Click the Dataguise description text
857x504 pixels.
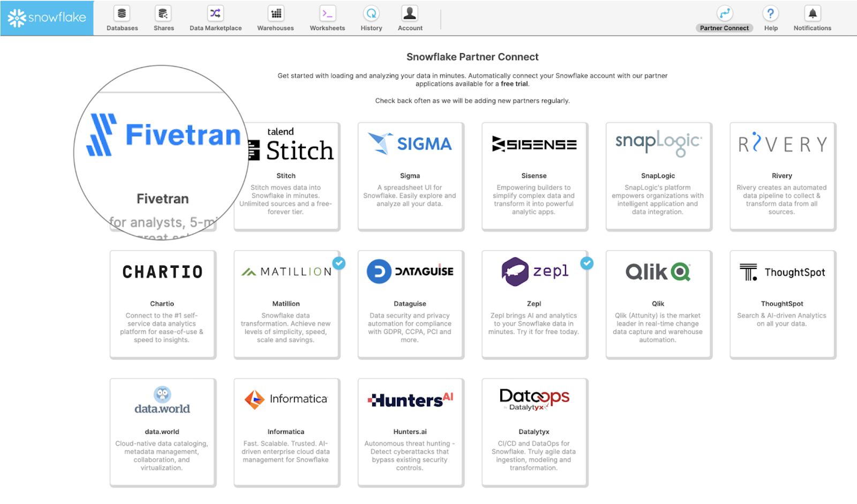click(x=410, y=328)
